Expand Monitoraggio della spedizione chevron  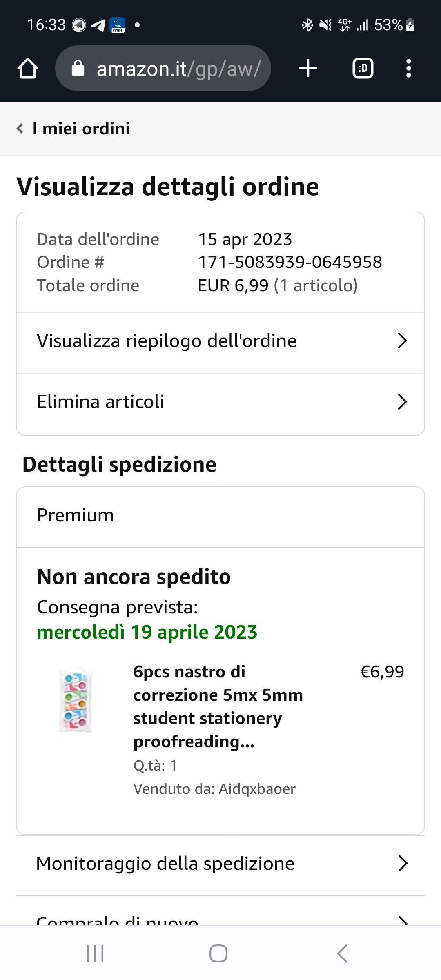pos(403,864)
